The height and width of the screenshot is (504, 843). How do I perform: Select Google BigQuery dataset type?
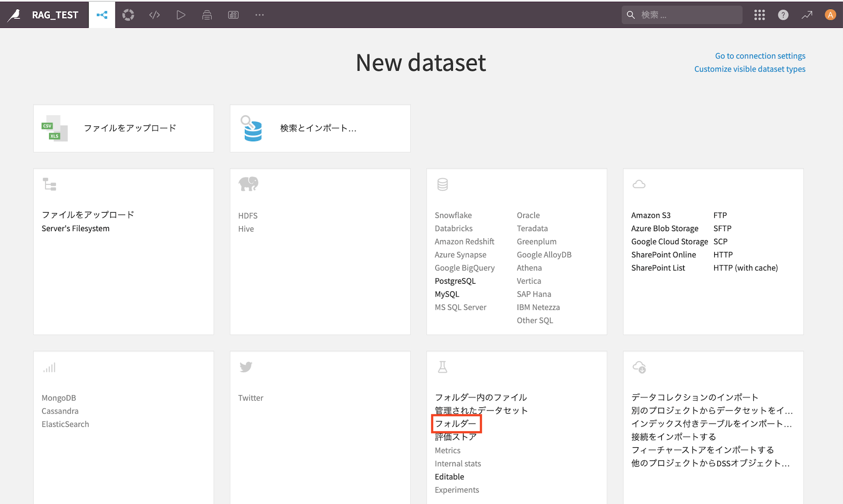465,268
